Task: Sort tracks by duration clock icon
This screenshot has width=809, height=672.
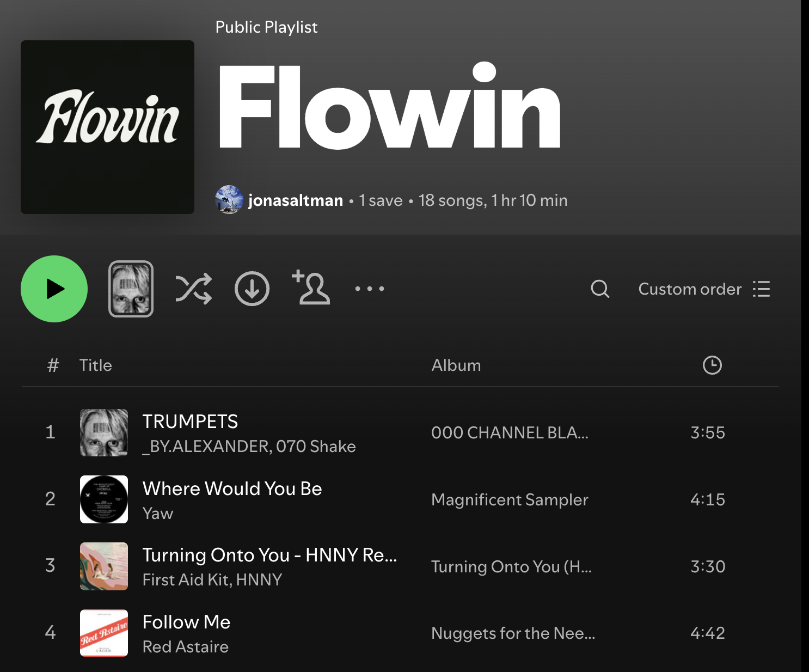Action: click(x=712, y=365)
